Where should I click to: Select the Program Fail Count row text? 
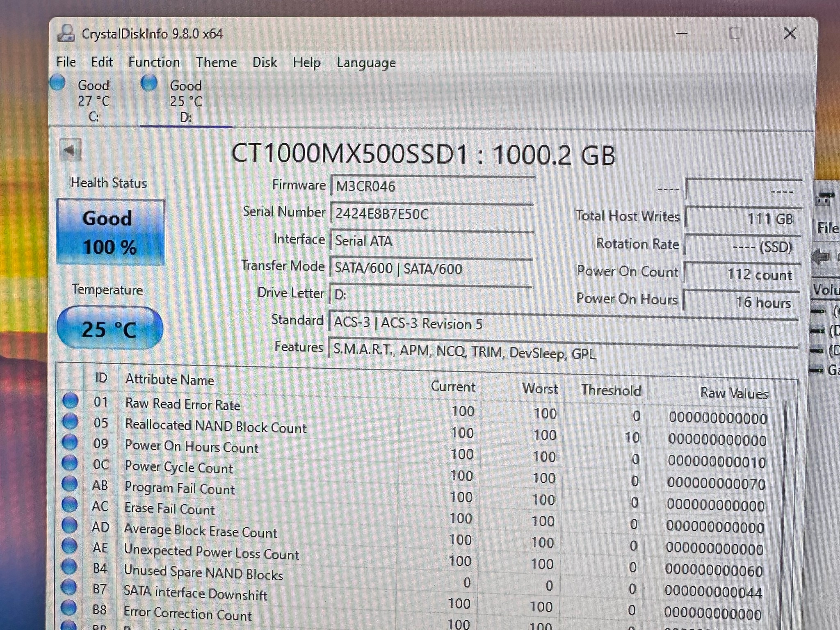coord(179,488)
